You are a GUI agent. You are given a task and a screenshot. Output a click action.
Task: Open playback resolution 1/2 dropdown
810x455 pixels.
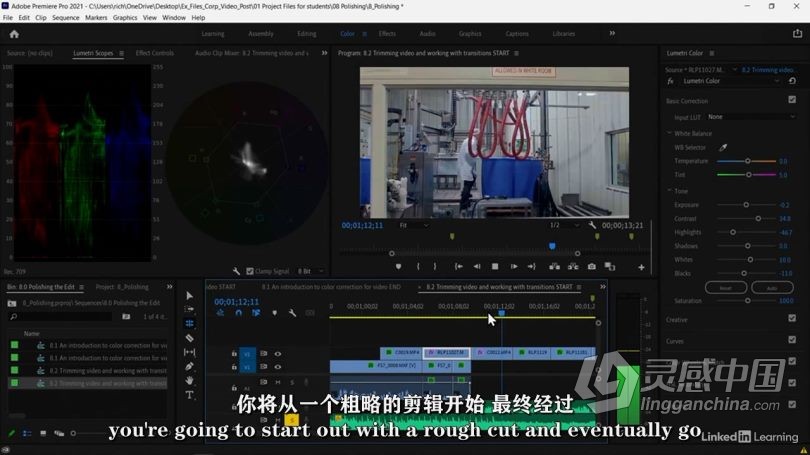click(564, 226)
